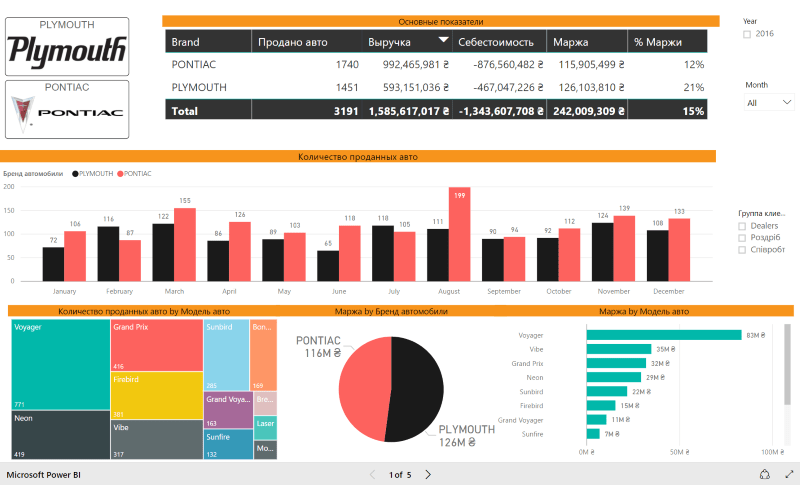Click the Firebird 15M margin bar
The height and width of the screenshot is (485, 800).
click(x=601, y=405)
